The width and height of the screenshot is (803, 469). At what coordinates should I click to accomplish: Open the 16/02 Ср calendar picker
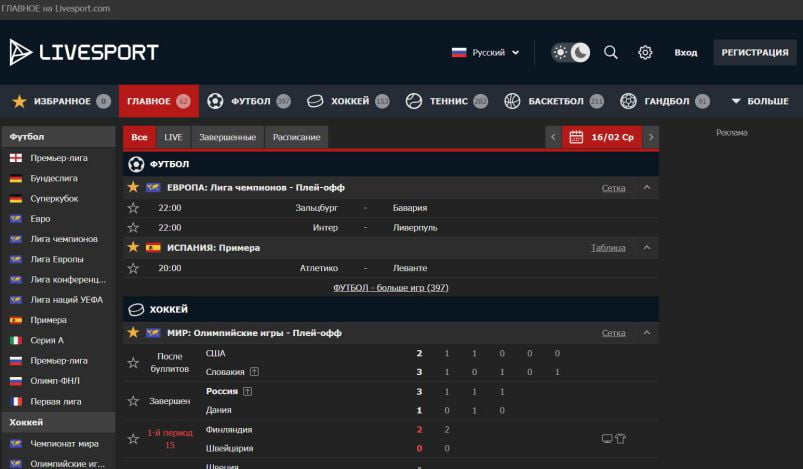(602, 137)
